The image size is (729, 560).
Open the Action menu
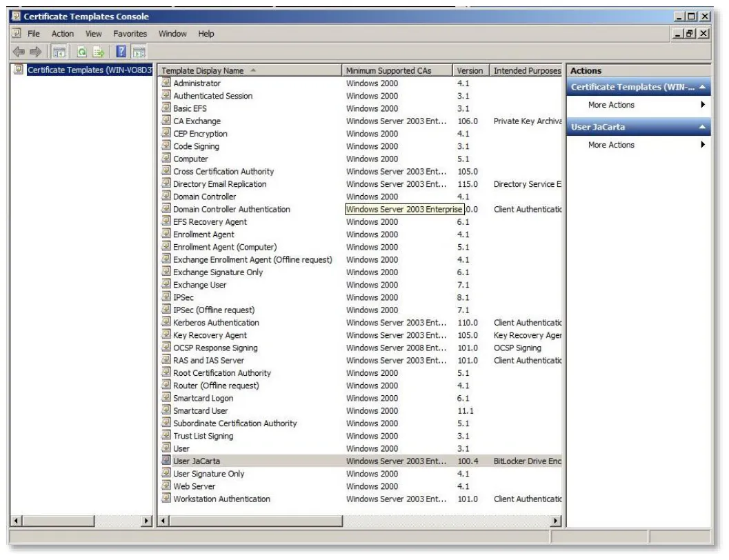[62, 34]
